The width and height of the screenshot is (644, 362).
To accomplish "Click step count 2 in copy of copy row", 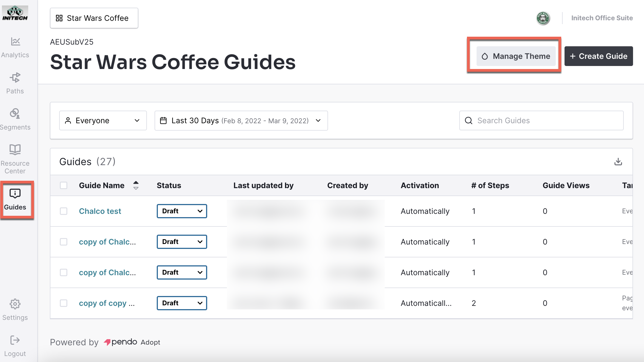I will [474, 303].
